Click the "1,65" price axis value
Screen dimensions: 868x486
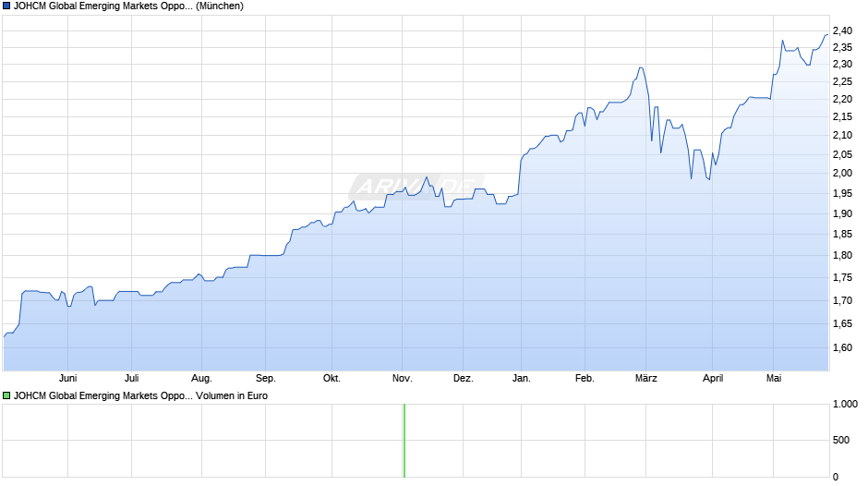(842, 323)
